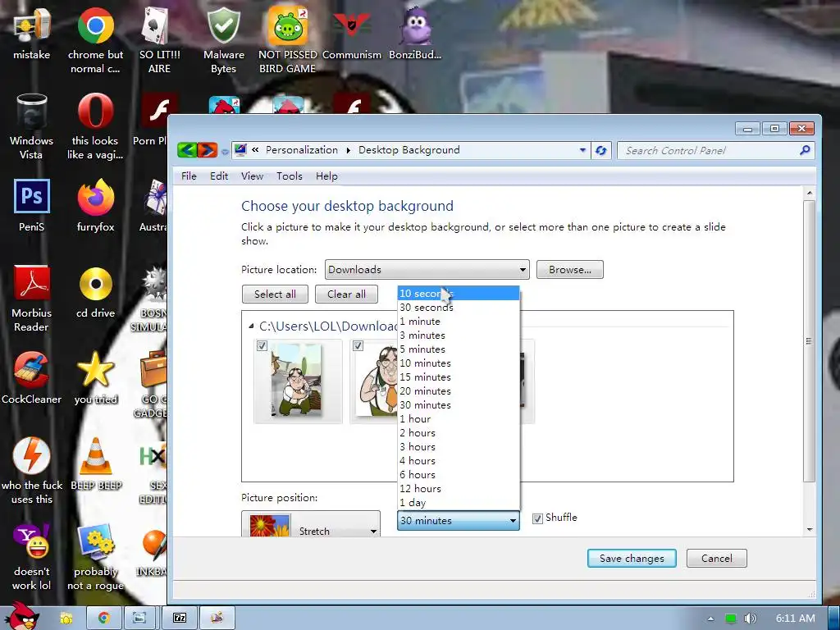Open the recent pages dropdown by nav arrows
This screenshot has width=840, height=630.
(x=225, y=152)
